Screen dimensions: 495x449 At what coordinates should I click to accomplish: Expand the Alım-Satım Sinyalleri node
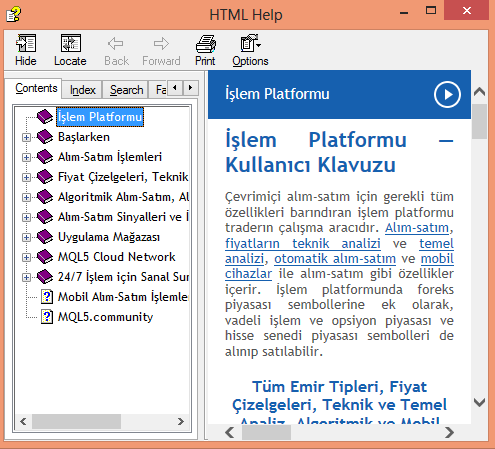[x=26, y=217]
